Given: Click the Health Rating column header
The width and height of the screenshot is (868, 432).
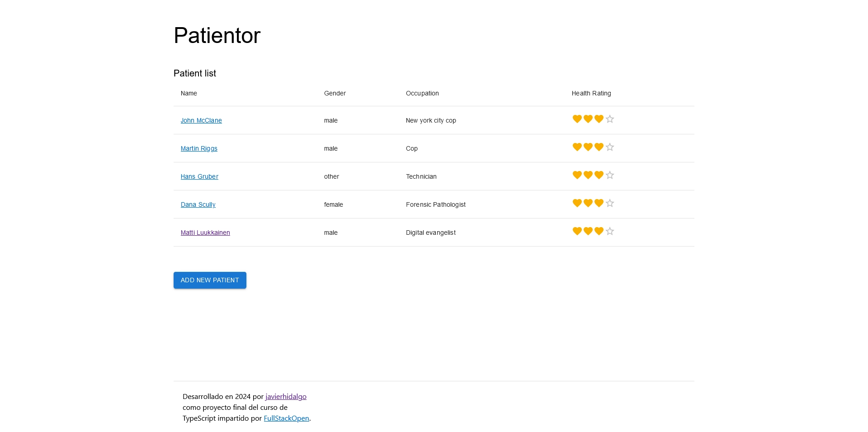Looking at the screenshot, I should [x=591, y=93].
